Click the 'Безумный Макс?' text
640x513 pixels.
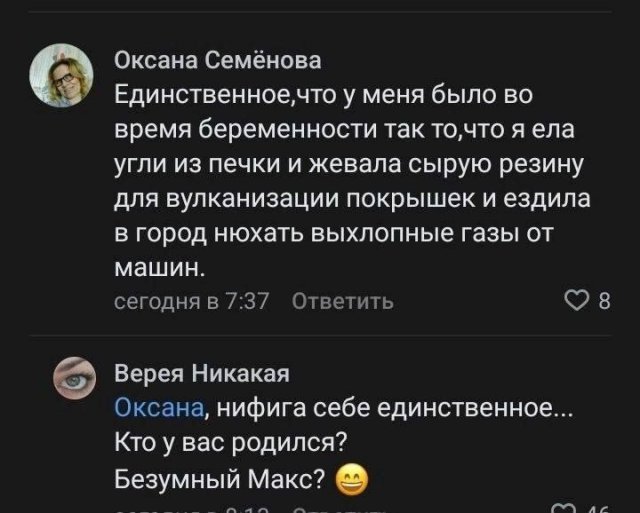coord(221,480)
